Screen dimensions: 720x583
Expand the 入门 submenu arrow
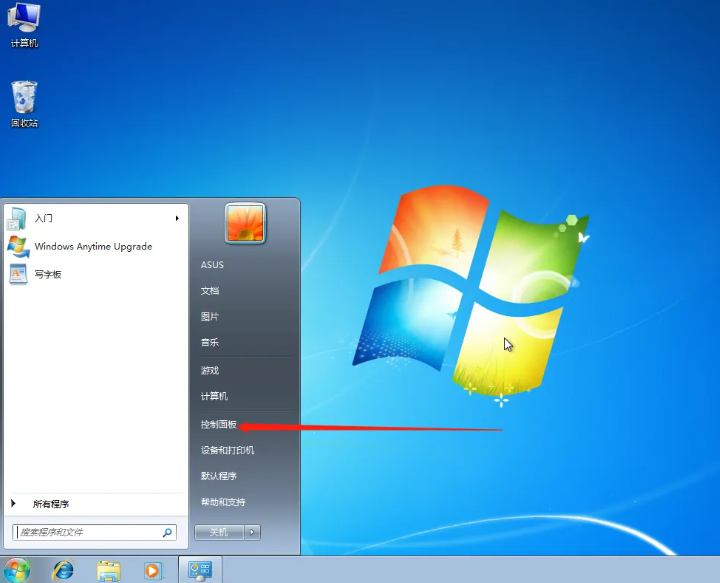(x=177, y=218)
